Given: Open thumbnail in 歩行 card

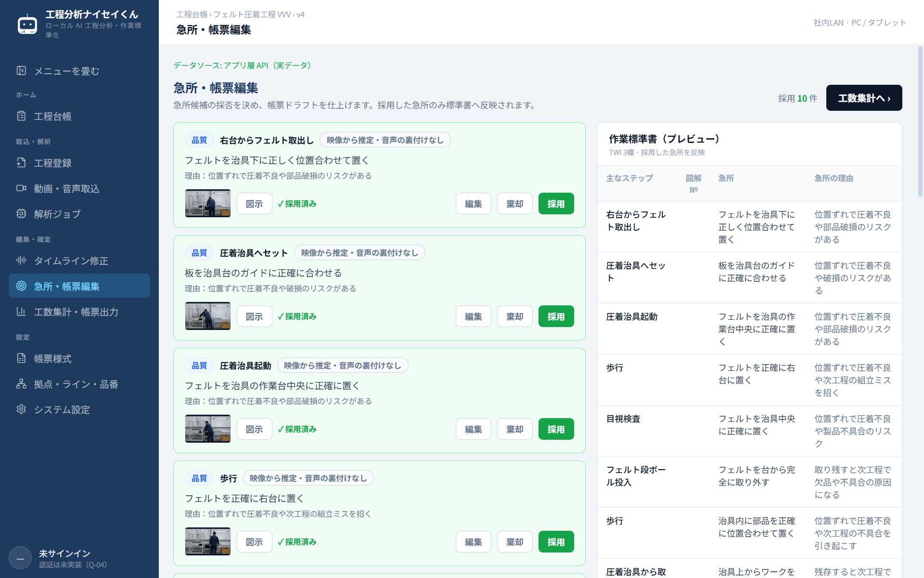Looking at the screenshot, I should [x=208, y=541].
